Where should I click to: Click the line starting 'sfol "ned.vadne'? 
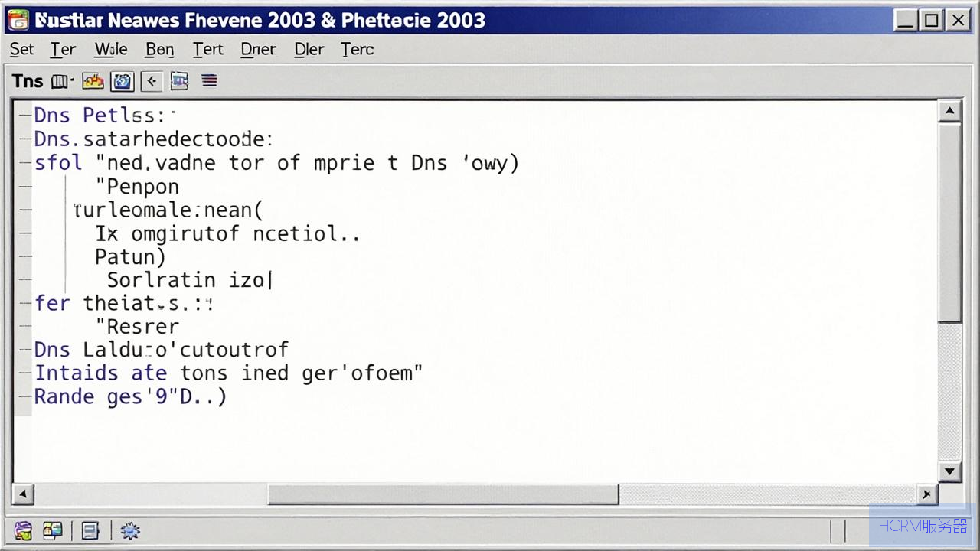pyautogui.click(x=277, y=163)
